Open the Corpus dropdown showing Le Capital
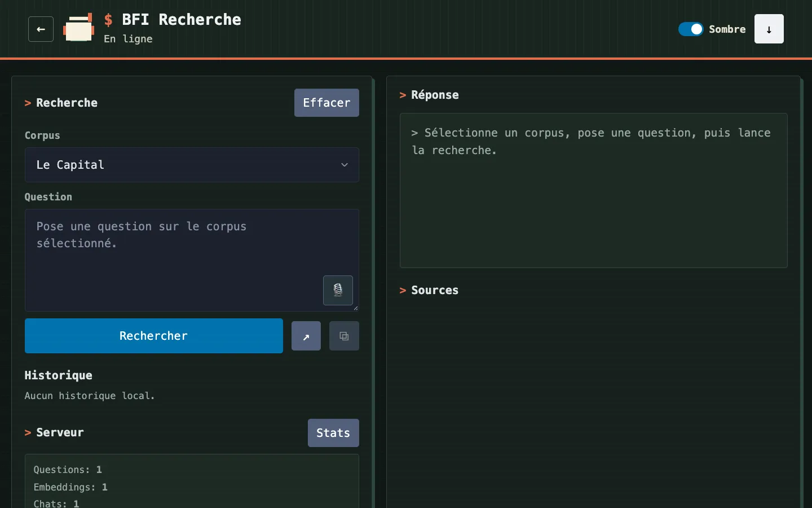 [x=192, y=165]
